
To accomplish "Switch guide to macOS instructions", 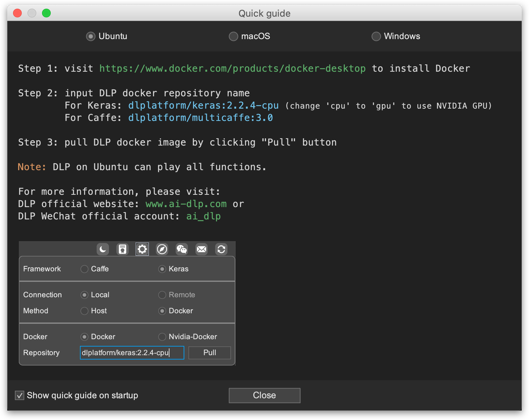I will pyautogui.click(x=233, y=36).
